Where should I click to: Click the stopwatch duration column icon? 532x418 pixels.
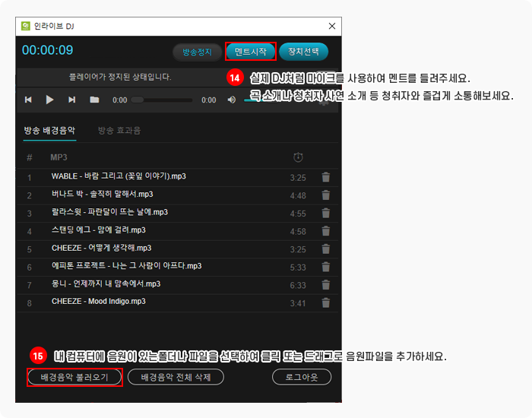298,157
